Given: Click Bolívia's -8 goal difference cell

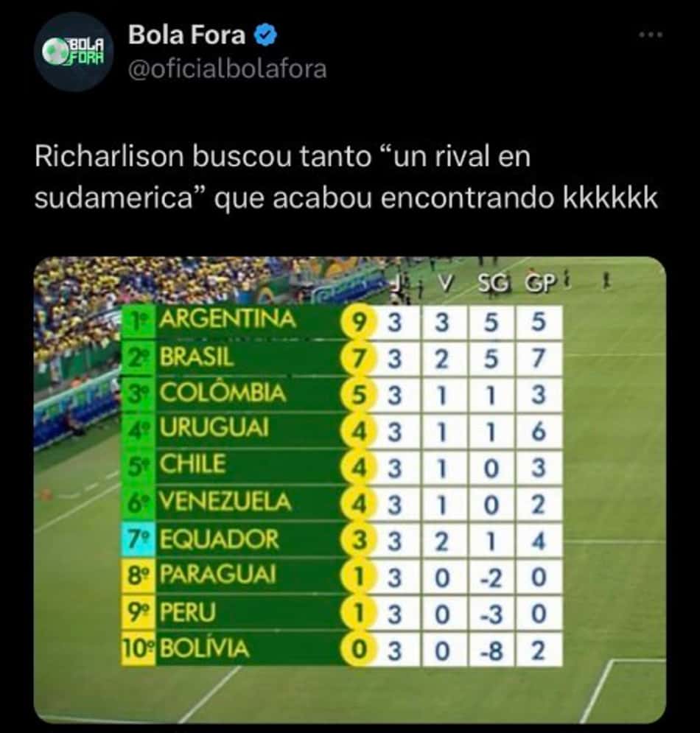Looking at the screenshot, I should pyautogui.click(x=491, y=650).
